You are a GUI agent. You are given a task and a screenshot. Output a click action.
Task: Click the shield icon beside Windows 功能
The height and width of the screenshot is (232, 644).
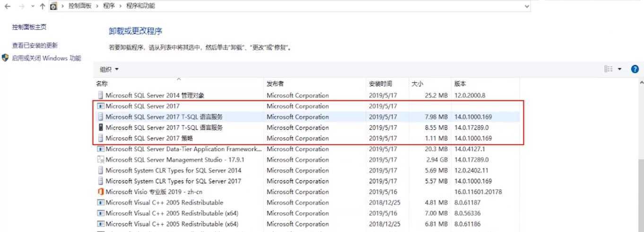click(x=6, y=58)
